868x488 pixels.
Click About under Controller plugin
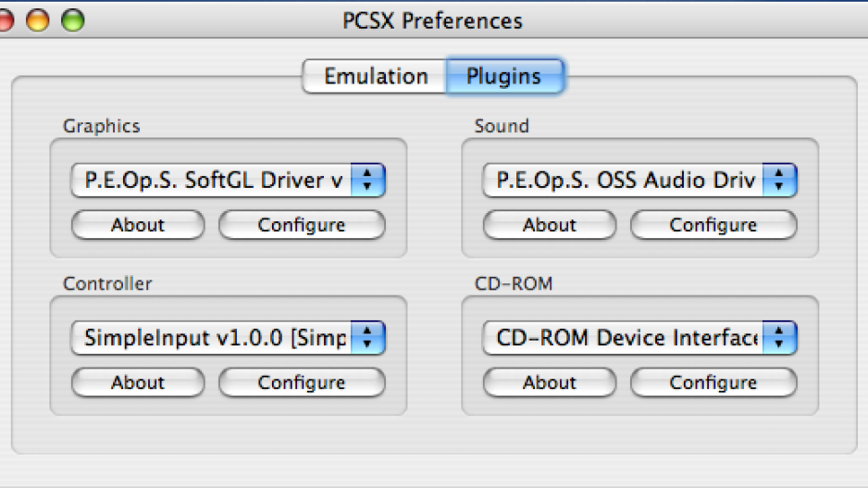[x=138, y=382]
